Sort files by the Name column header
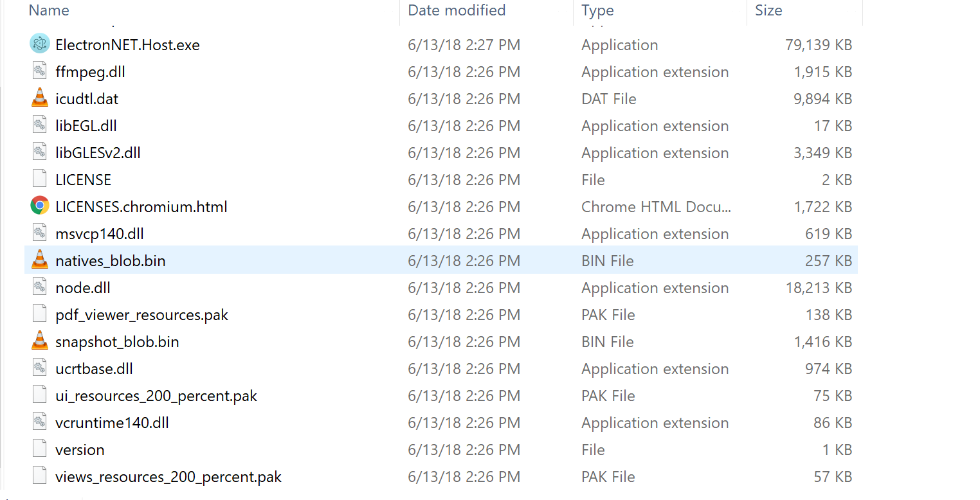The height and width of the screenshot is (500, 980). point(49,10)
